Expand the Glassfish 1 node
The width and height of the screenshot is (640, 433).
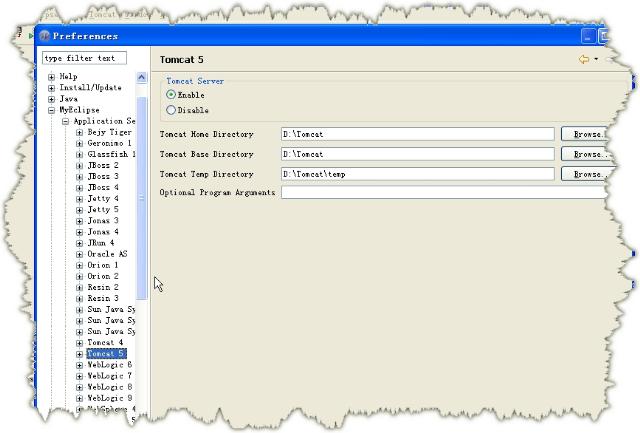[x=80, y=154]
